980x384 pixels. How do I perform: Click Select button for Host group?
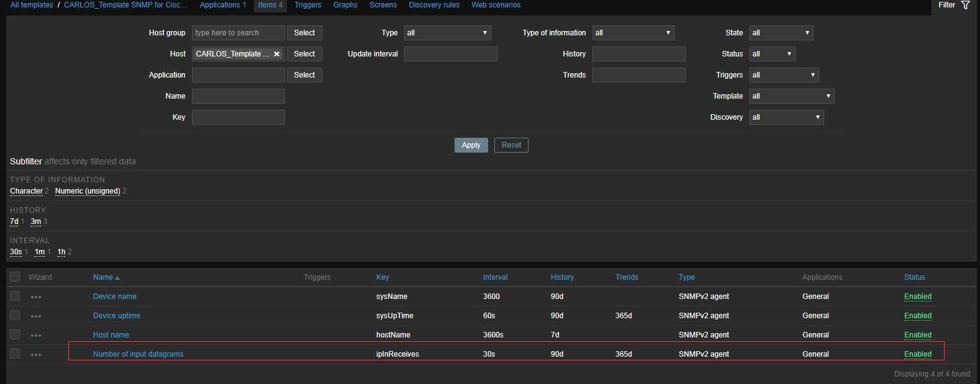pos(304,33)
